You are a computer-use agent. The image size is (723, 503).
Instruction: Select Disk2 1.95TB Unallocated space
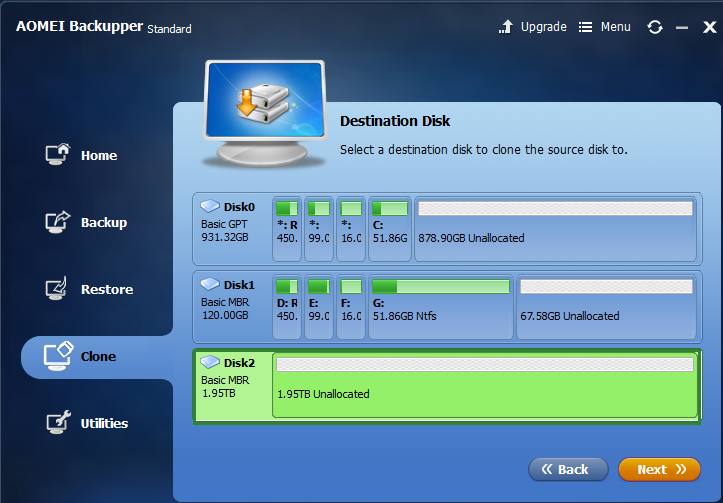tap(485, 385)
